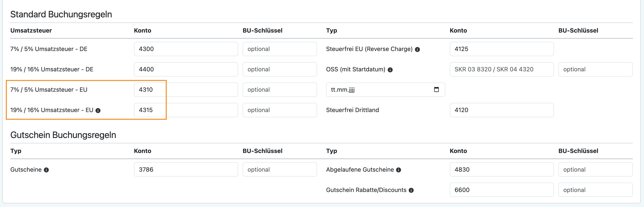
Task: Click the OSS Konto field with SKR placeholder
Action: coord(501,69)
